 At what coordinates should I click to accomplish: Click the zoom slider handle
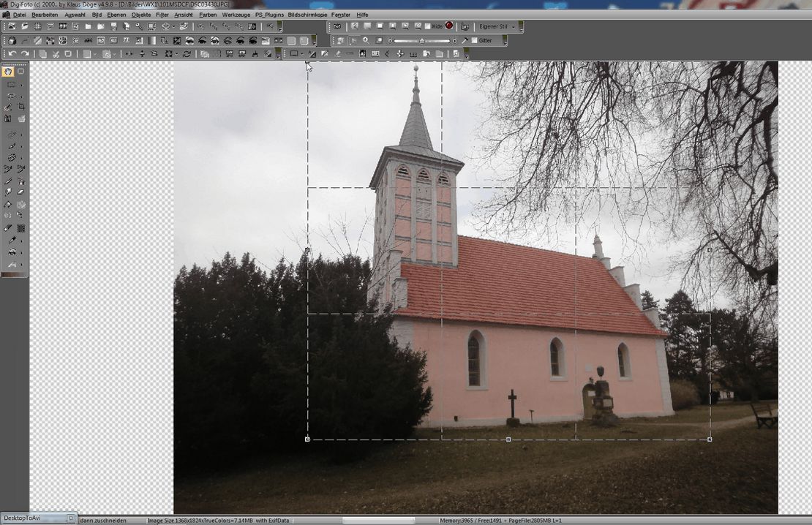pyautogui.click(x=421, y=40)
